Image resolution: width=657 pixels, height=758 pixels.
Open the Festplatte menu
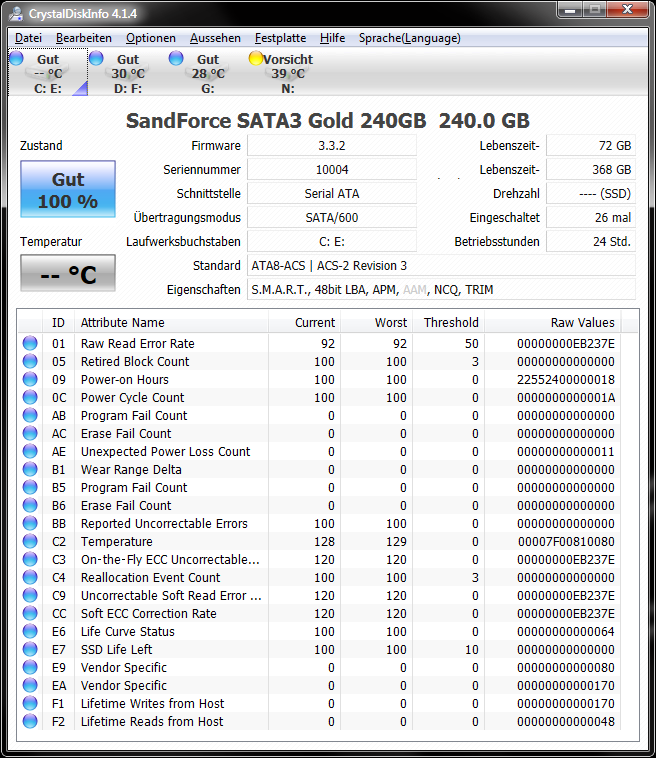(280, 38)
